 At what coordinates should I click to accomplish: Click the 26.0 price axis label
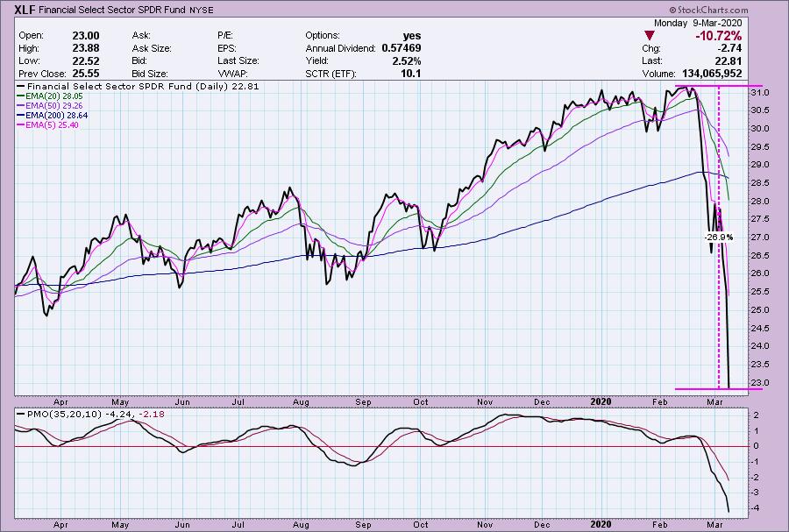coord(760,273)
